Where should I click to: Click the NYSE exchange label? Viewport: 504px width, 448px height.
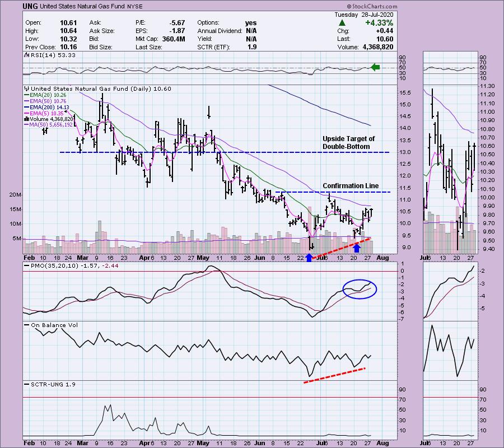(x=134, y=6)
